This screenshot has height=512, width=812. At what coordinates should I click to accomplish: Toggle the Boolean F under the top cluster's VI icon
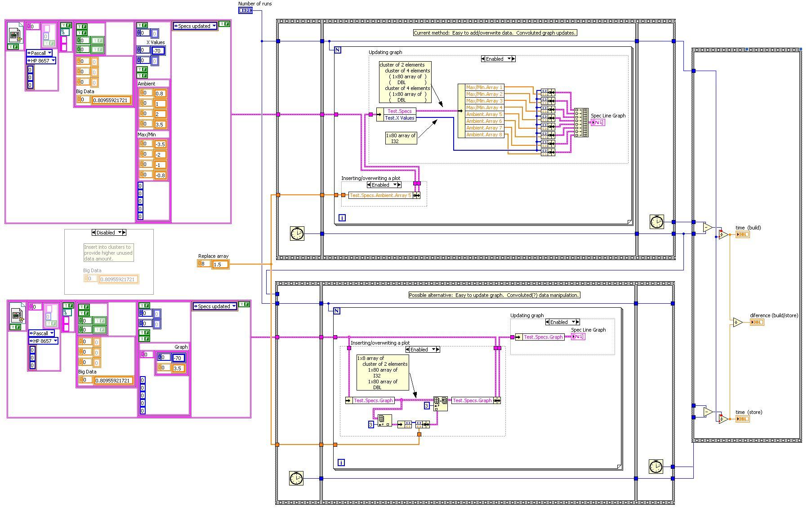[x=13, y=47]
